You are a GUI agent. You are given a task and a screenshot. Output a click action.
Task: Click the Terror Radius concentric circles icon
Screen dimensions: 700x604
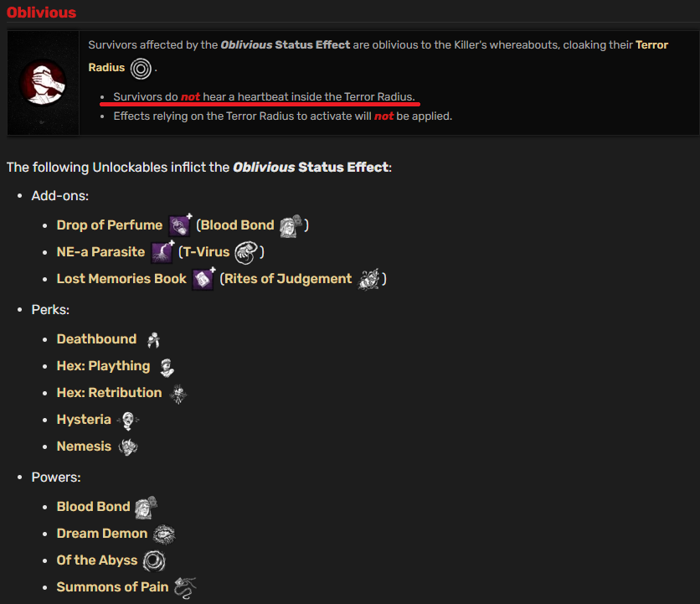(x=141, y=69)
